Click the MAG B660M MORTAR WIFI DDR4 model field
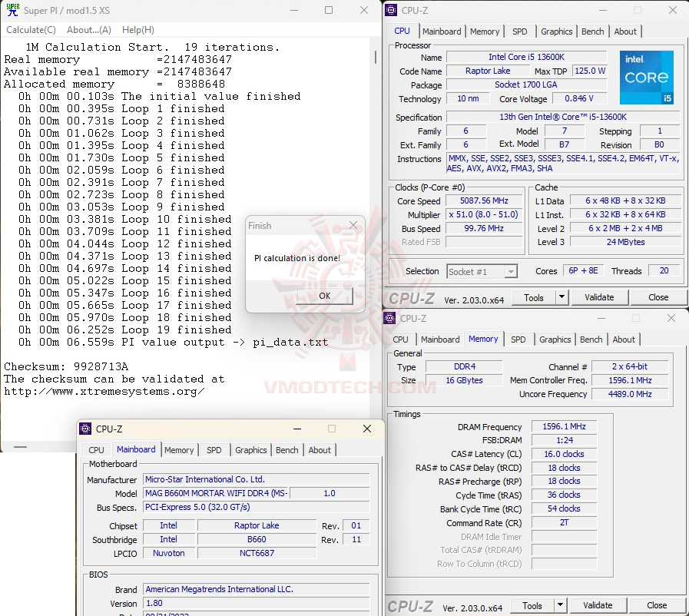689x616 pixels. (x=216, y=493)
